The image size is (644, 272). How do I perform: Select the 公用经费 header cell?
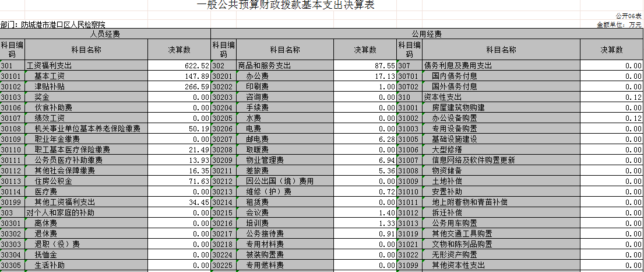(x=427, y=34)
